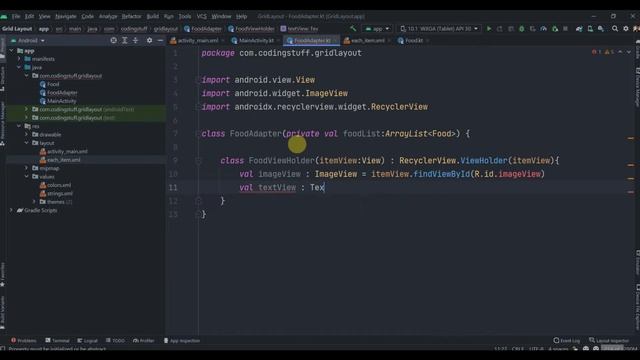Open the Layout Inspector
Viewport: 640px width, 360px height.
(x=609, y=340)
